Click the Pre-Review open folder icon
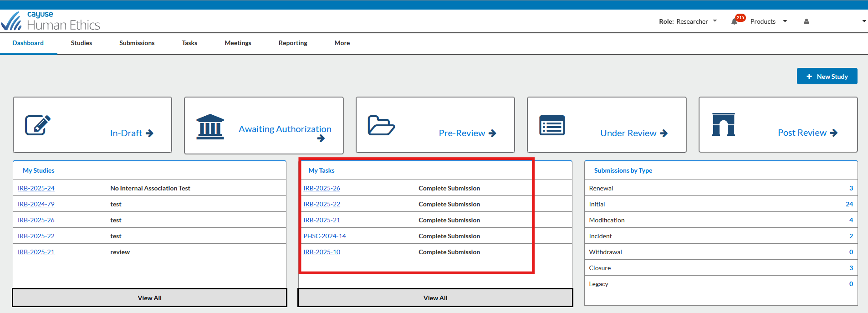868x313 pixels. (x=381, y=126)
